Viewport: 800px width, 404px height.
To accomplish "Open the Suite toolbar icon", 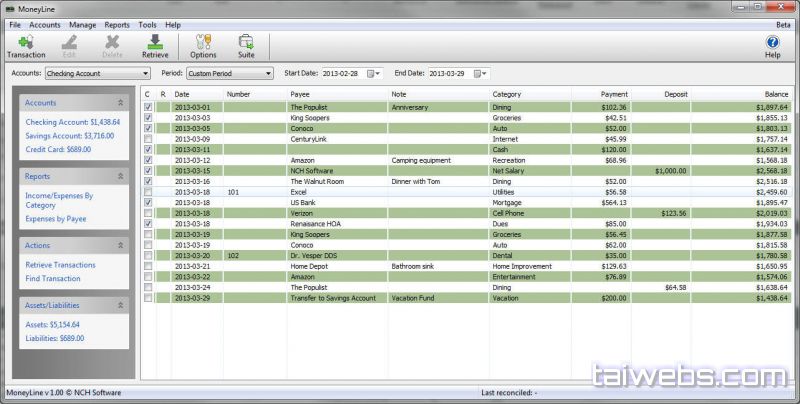I will coord(246,46).
